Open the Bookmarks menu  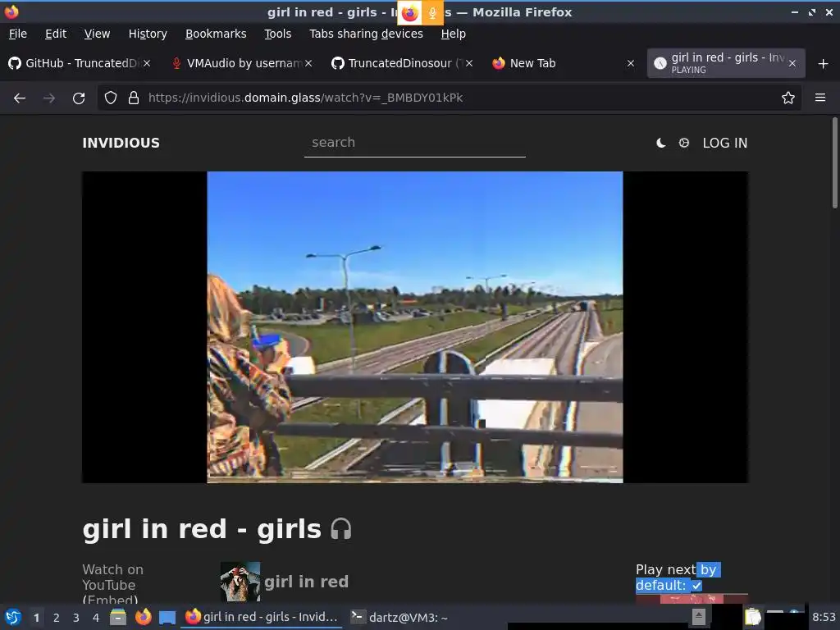click(x=216, y=34)
